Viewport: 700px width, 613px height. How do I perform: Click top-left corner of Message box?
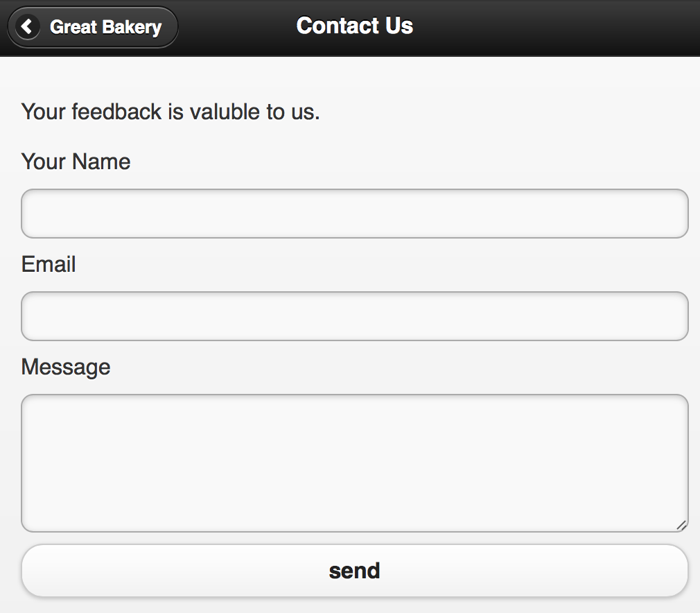coord(31,404)
